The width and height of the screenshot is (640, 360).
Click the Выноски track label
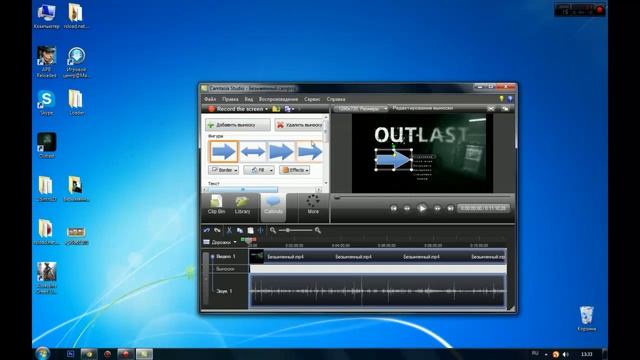pos(225,269)
